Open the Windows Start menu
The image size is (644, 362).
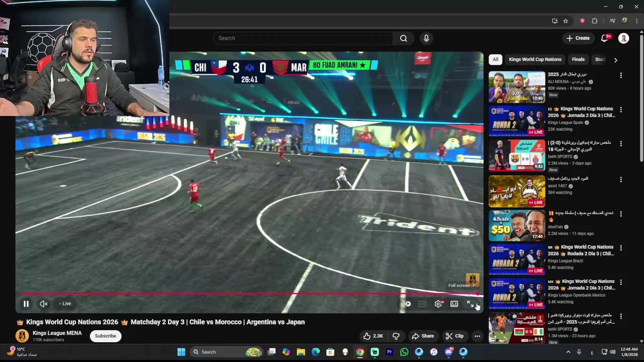click(181, 352)
